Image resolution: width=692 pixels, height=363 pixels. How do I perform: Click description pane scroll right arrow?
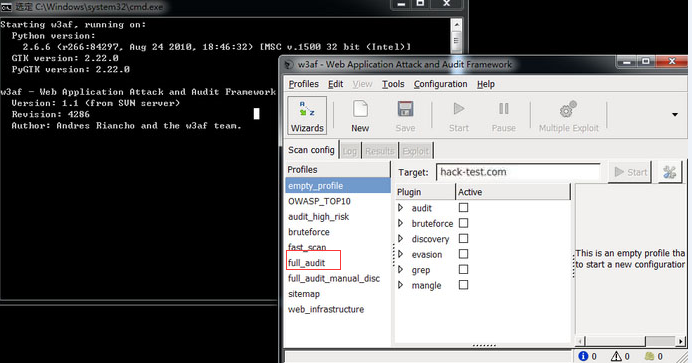pos(681,341)
